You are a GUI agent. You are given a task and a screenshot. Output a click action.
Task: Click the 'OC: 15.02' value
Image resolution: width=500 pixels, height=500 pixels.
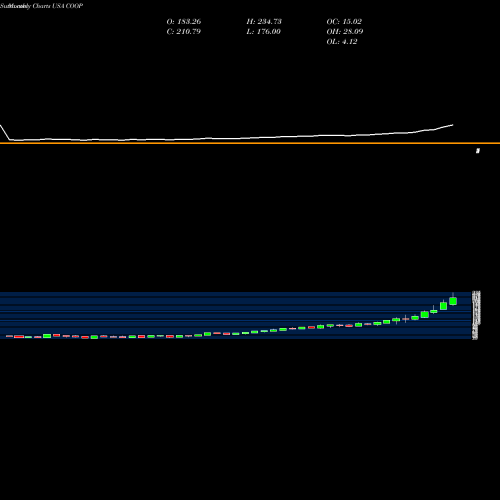(344, 22)
